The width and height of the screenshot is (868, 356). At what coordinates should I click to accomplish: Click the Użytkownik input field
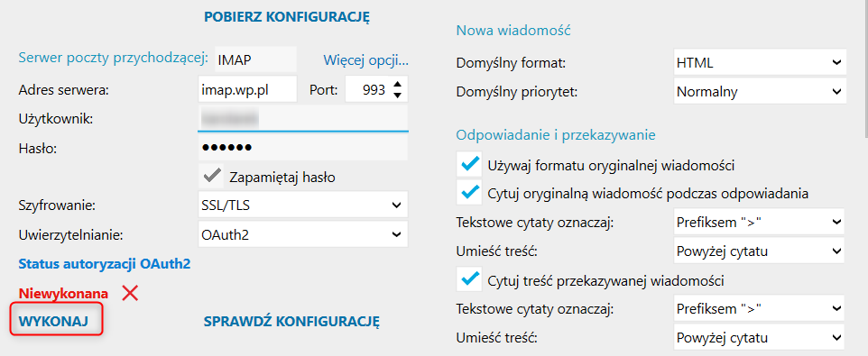(x=303, y=118)
